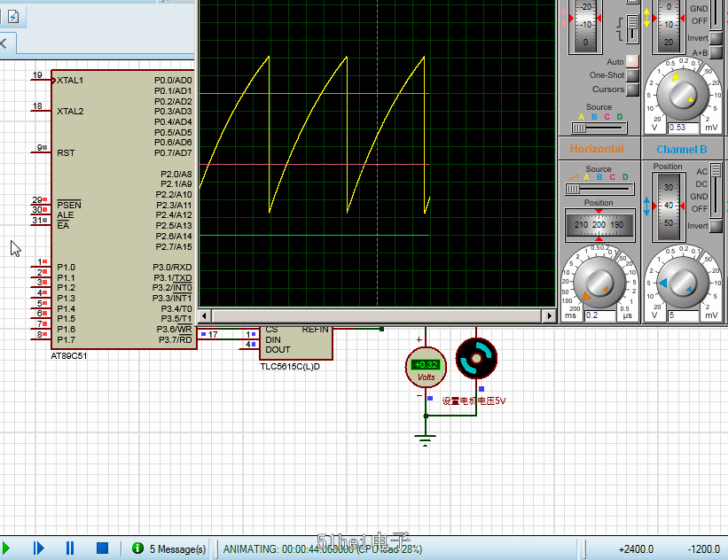Pause the running simulation
Image resolution: width=728 pixels, height=560 pixels.
tap(70, 548)
